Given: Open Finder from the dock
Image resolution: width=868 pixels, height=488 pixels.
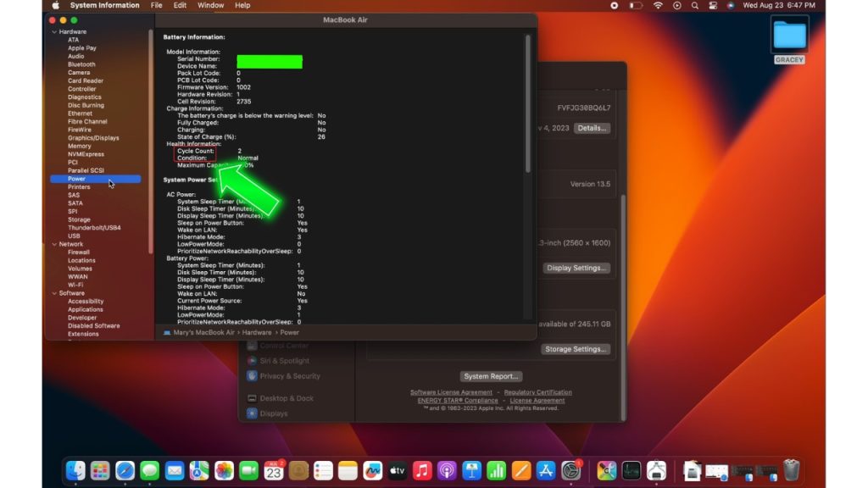Looking at the screenshot, I should [x=75, y=471].
